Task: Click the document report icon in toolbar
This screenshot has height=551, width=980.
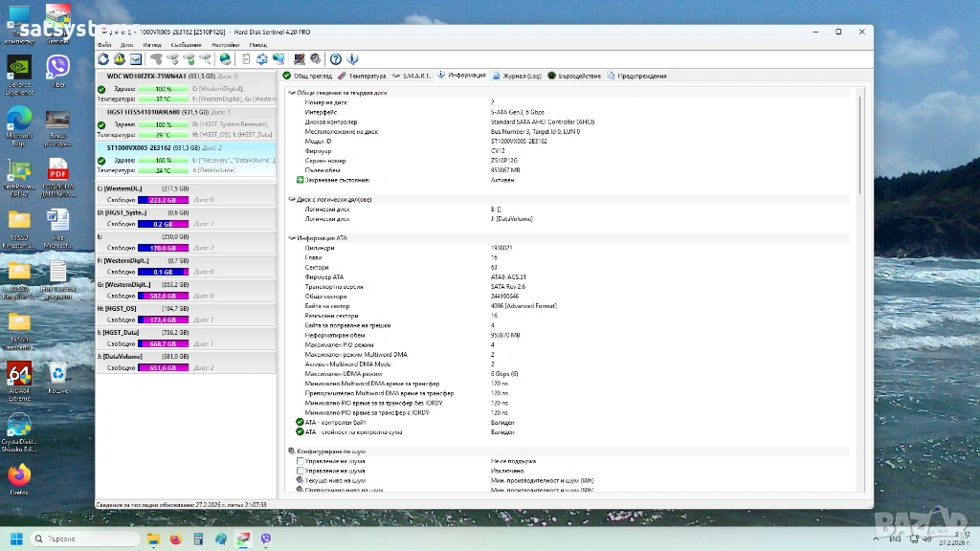Action: [x=247, y=59]
